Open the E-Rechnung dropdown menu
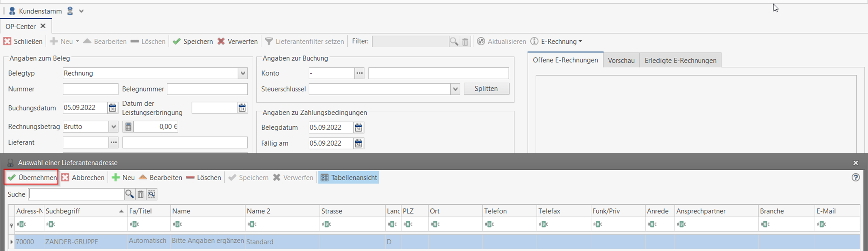This screenshot has width=868, height=251. coord(561,41)
